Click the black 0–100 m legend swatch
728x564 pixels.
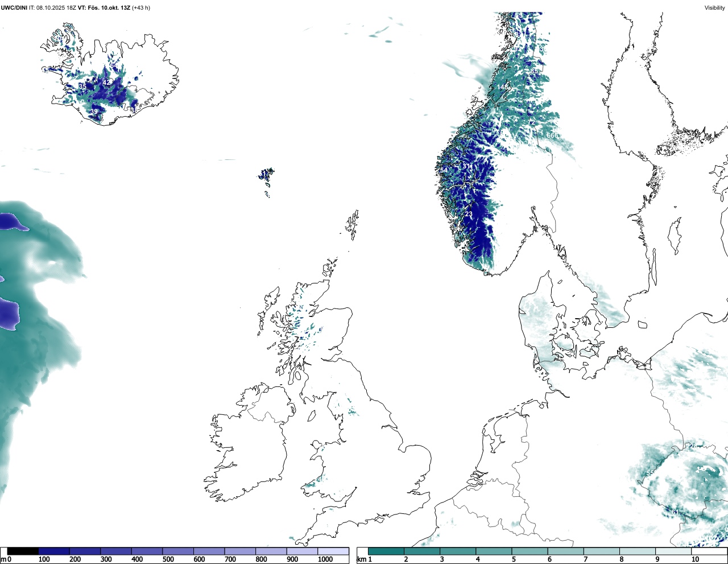point(23,551)
